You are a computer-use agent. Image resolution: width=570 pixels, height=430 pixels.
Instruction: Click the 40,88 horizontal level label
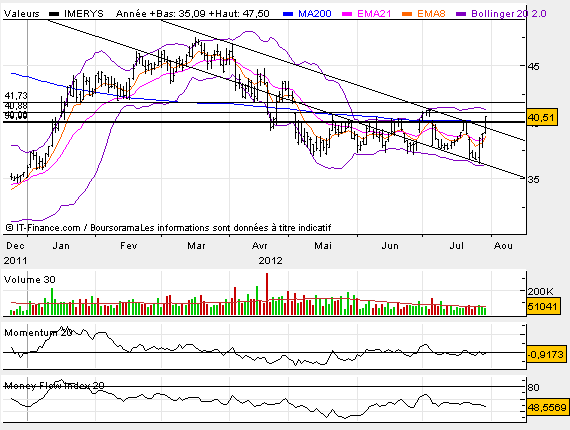[16, 106]
